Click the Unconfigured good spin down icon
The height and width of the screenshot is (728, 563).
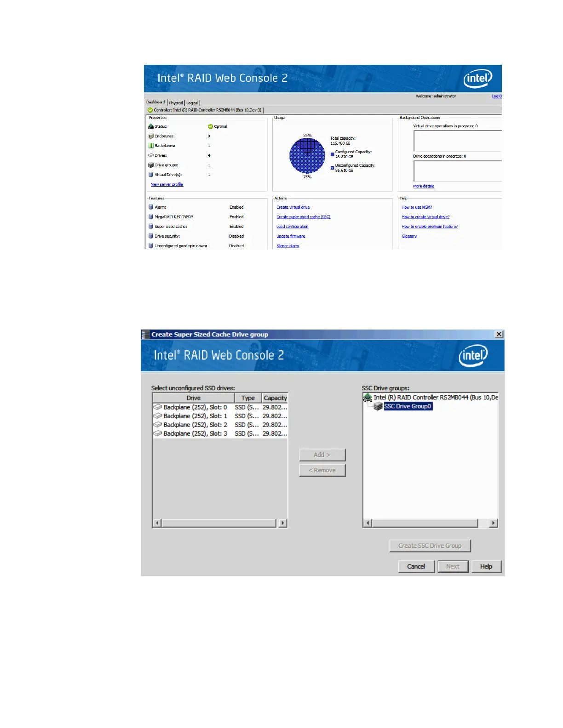click(151, 246)
